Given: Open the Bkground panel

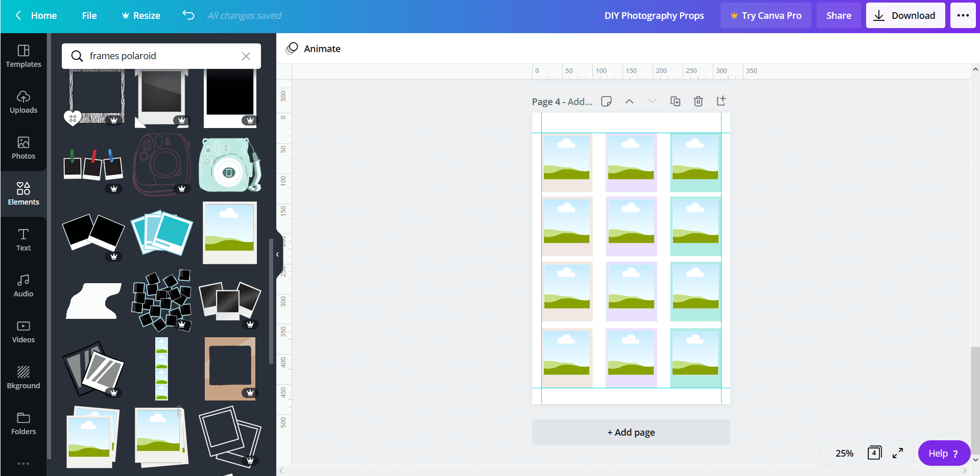Looking at the screenshot, I should coord(23,377).
